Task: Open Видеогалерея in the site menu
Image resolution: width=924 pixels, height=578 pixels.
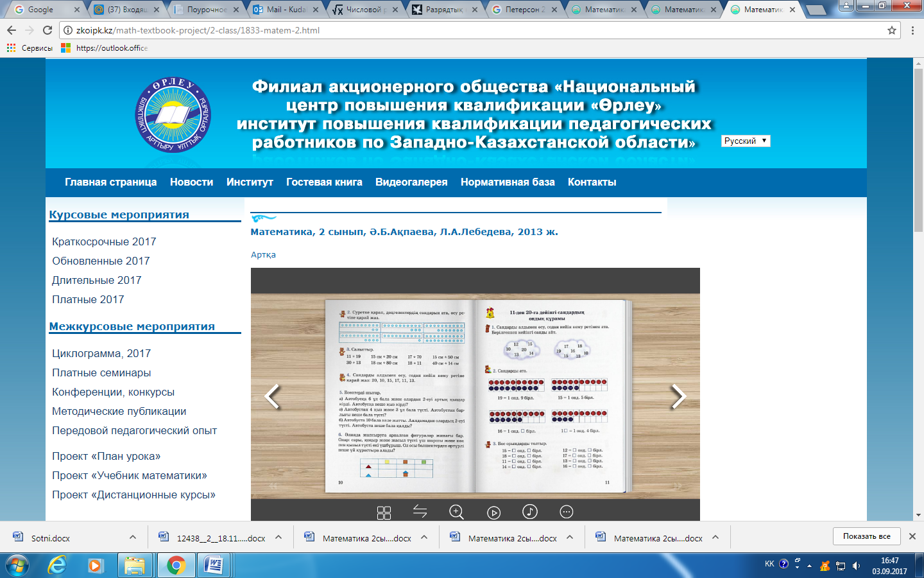Action: (x=411, y=182)
